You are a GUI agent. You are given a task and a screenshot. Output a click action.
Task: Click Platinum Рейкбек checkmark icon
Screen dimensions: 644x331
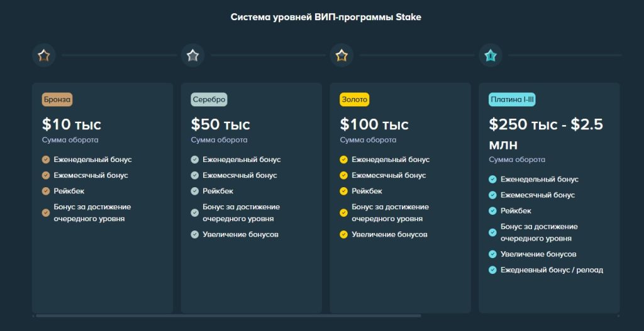493,211
